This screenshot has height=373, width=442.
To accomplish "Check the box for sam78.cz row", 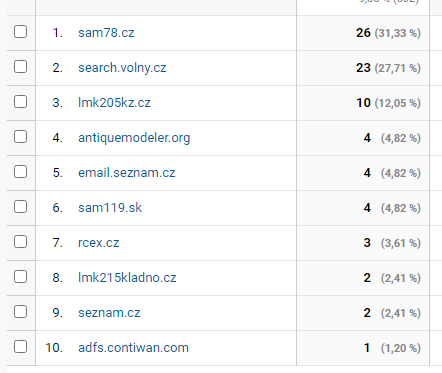I will coord(20,32).
